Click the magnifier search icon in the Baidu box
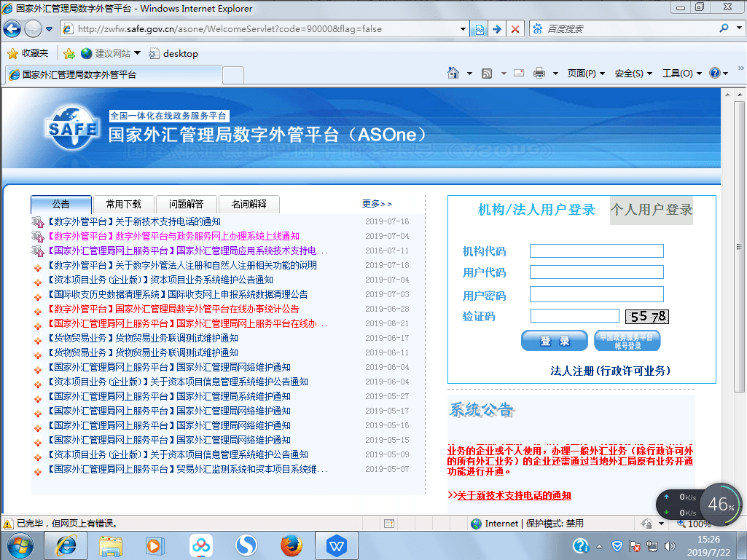 coord(724,28)
